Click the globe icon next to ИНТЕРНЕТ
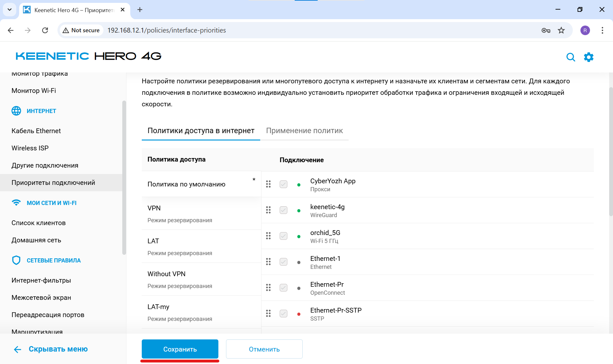613x364 pixels. pos(16,111)
